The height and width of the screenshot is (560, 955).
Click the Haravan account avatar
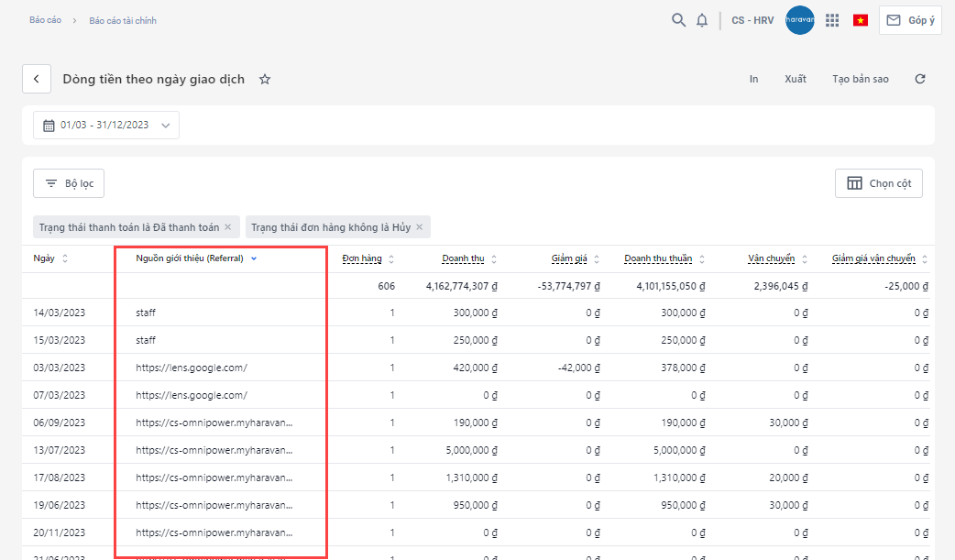pos(800,20)
